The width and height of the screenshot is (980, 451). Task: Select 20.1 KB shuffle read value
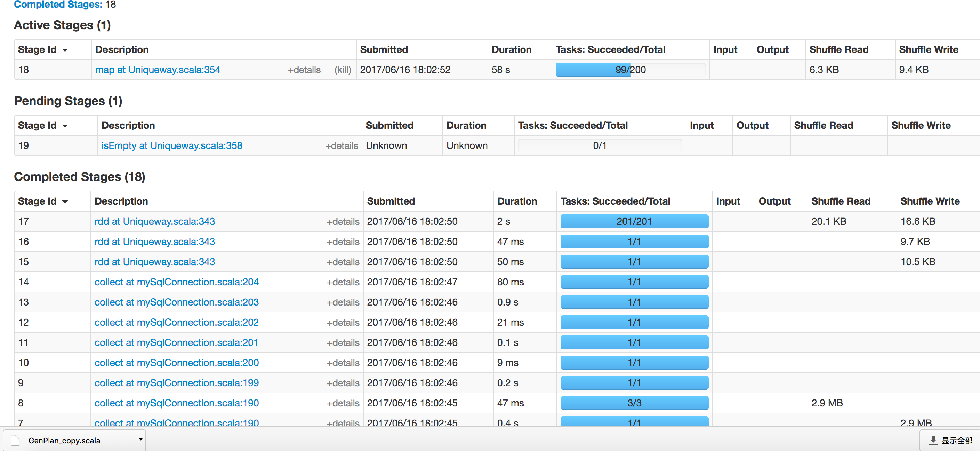click(829, 221)
